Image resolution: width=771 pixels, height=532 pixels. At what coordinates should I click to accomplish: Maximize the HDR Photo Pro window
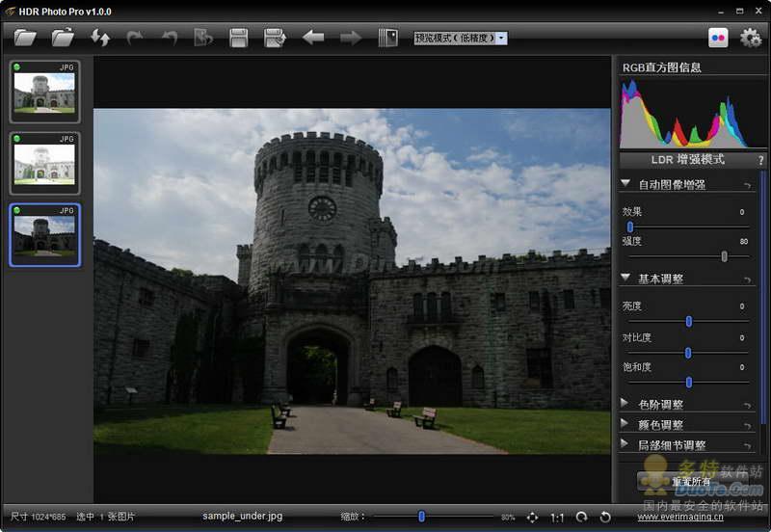point(739,11)
